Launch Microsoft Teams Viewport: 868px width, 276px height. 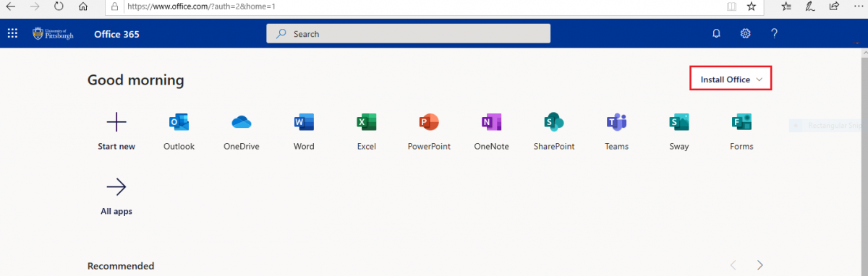point(616,123)
